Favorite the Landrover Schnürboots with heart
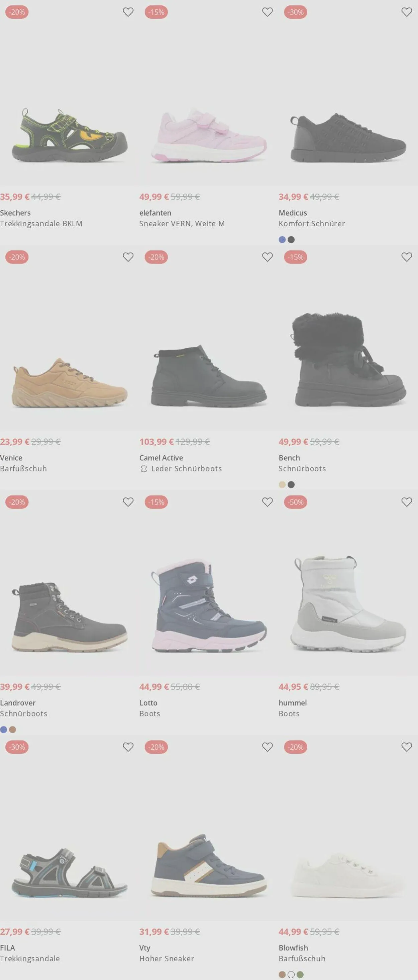 [x=128, y=502]
